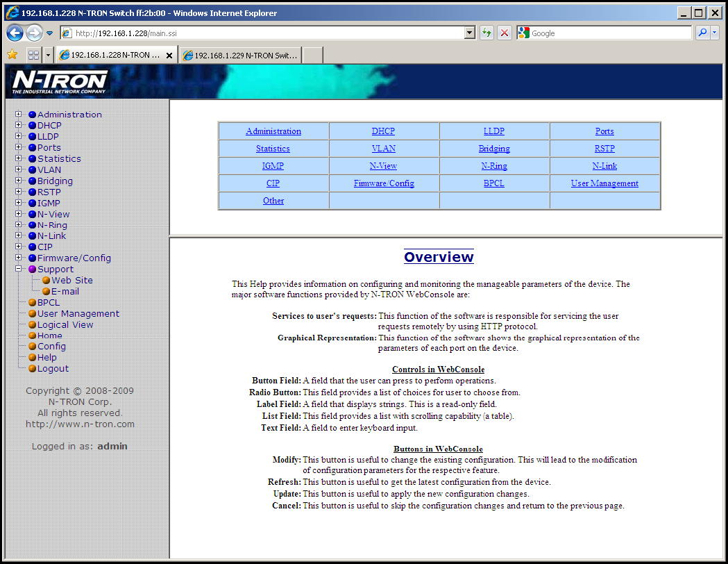The width and height of the screenshot is (728, 564).
Task: Expand the VLAN tree node
Action: tap(18, 169)
